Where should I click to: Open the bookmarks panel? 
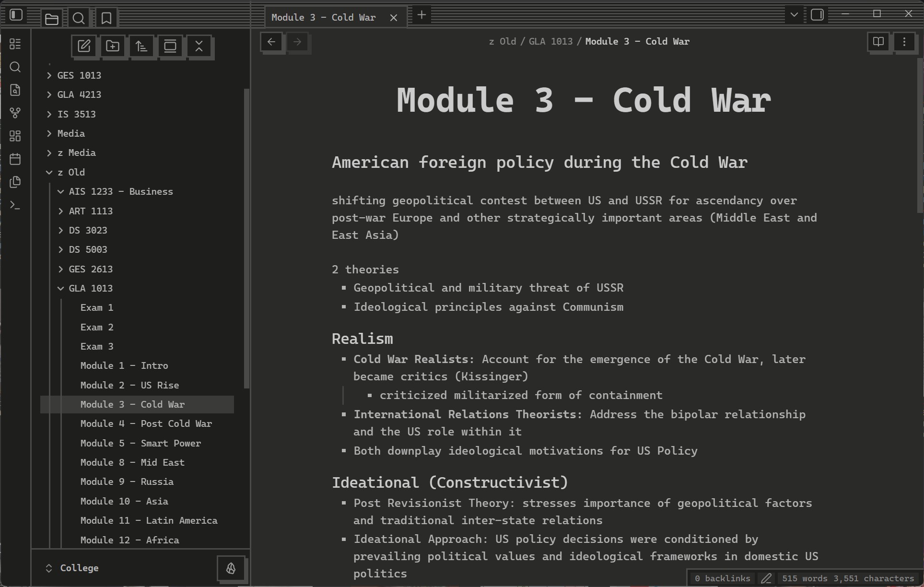tap(106, 18)
